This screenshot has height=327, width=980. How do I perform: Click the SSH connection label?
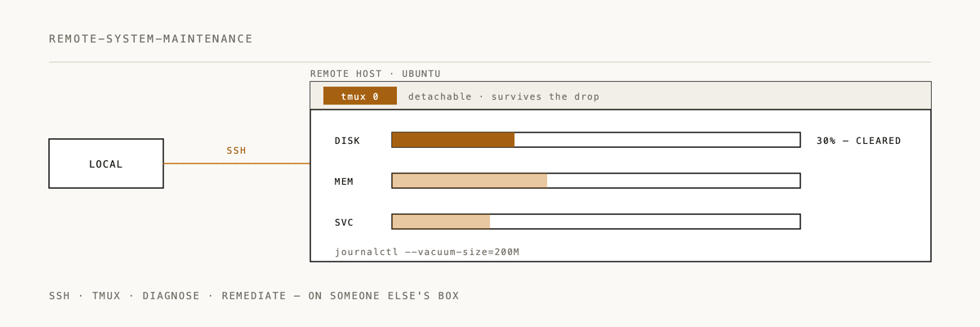click(237, 150)
